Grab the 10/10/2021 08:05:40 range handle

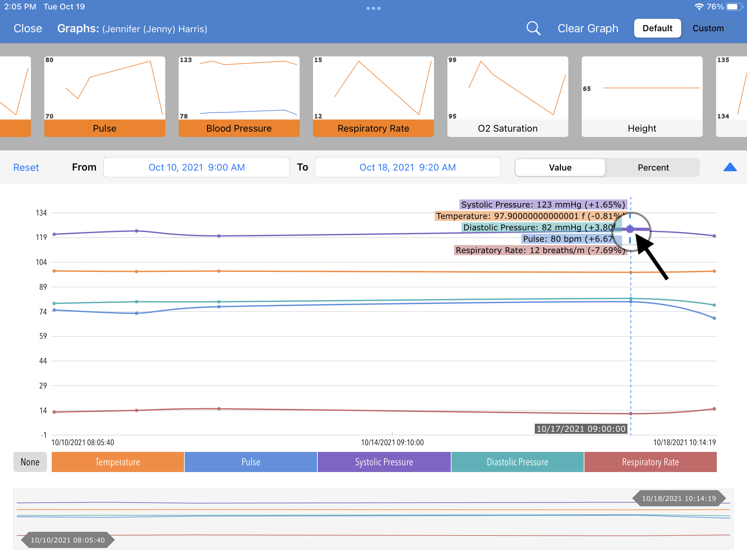tap(68, 540)
